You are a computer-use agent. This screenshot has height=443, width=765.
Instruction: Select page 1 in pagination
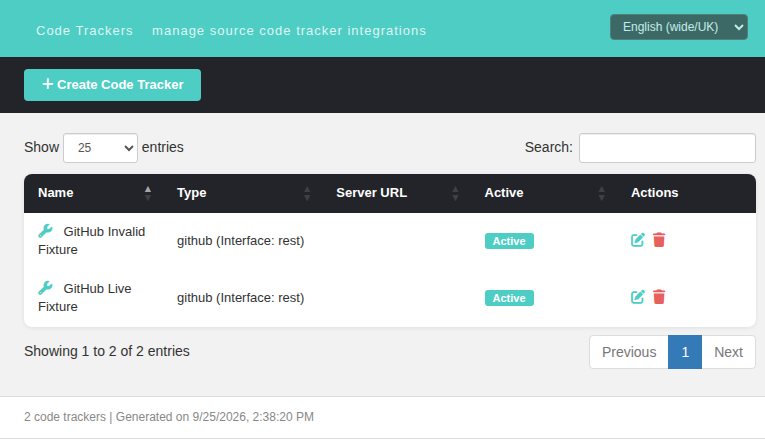pyautogui.click(x=685, y=352)
